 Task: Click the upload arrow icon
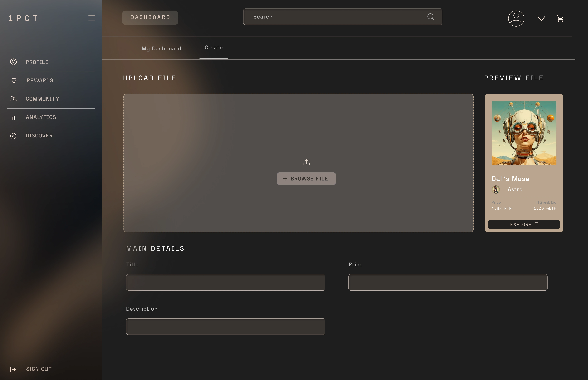(306, 162)
